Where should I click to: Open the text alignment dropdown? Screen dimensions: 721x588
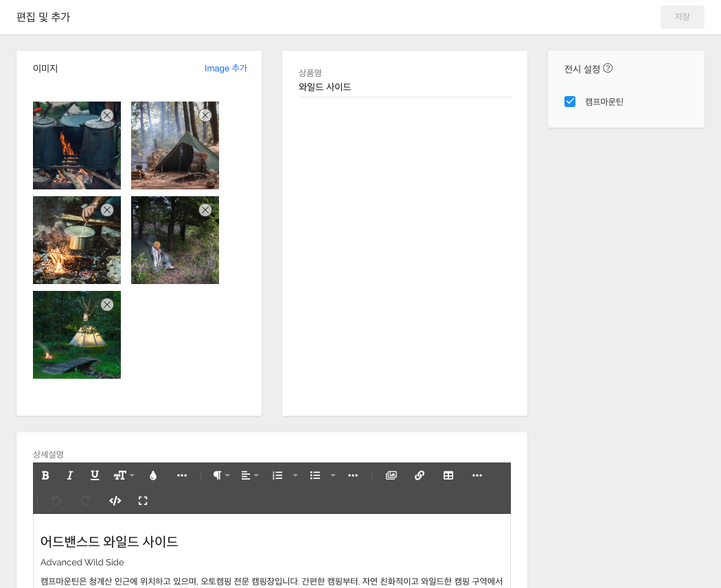coord(250,475)
